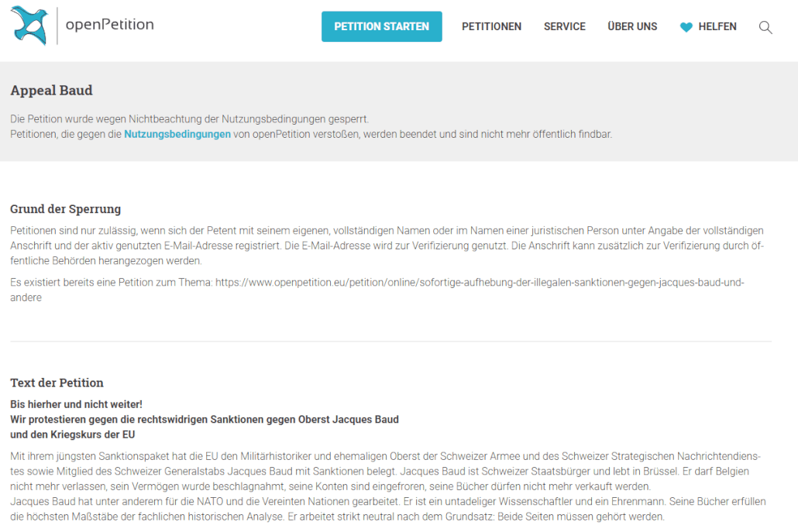This screenshot has height=532, width=798.
Task: Open the Service menu item
Action: tap(564, 26)
